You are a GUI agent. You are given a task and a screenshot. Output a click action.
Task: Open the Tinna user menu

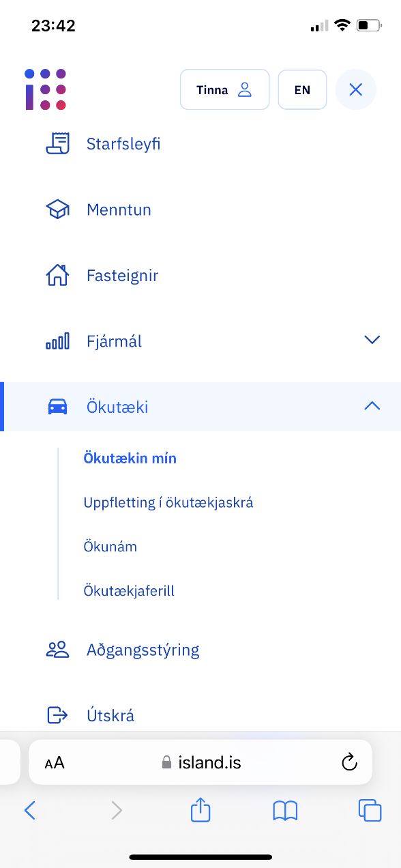[224, 89]
